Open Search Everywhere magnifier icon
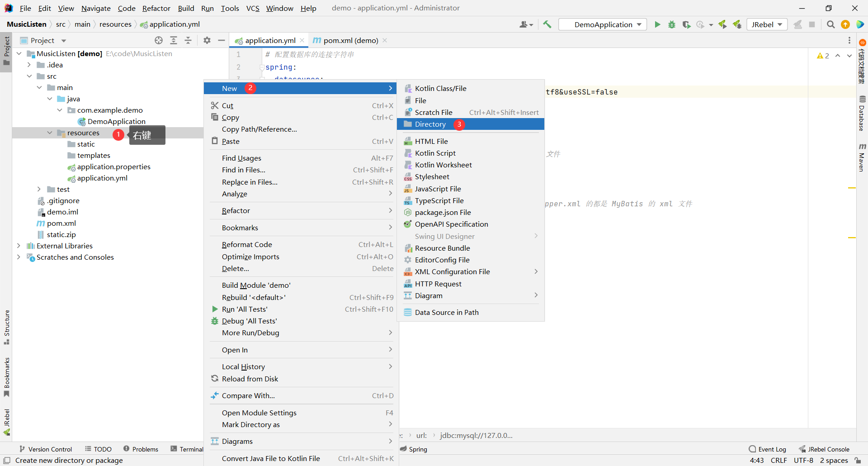This screenshot has height=466, width=868. tap(830, 24)
